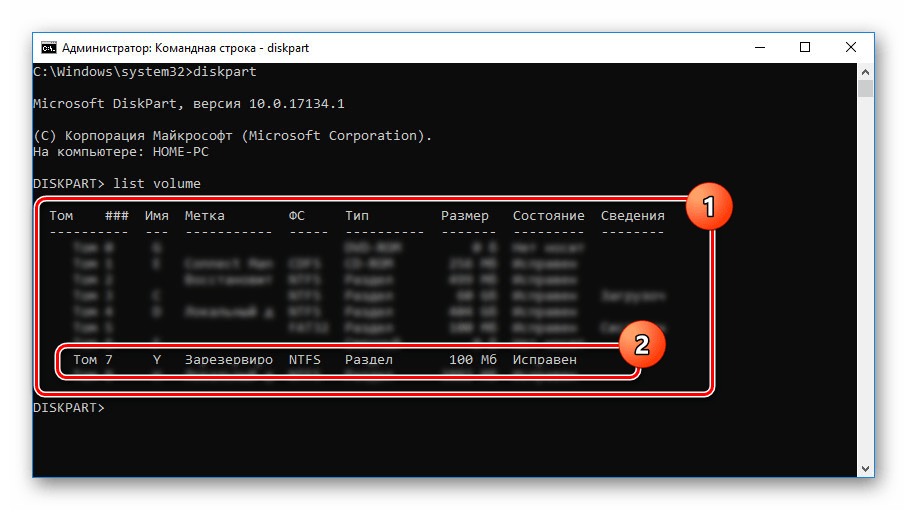Viewport: 907px width, 510px height.
Task: Click 'Исправен' status in the Том 7 row
Action: pos(544,359)
